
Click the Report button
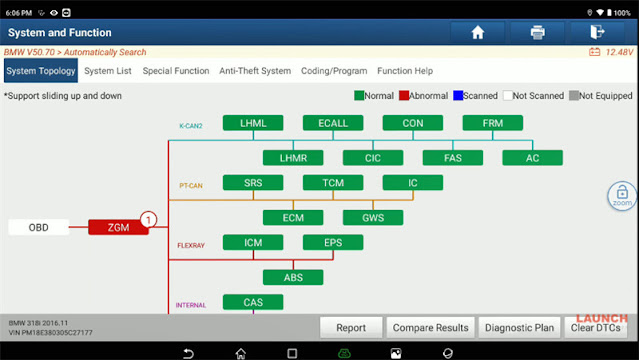[351, 328]
